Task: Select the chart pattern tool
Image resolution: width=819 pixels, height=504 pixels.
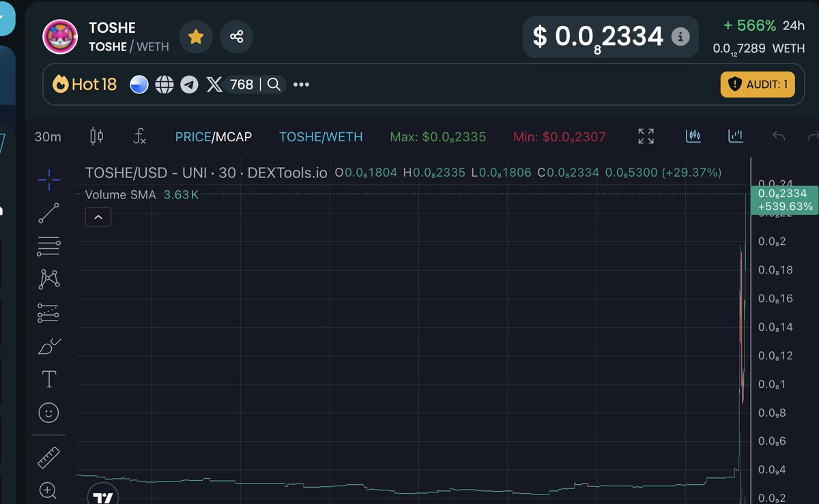Action: click(49, 279)
